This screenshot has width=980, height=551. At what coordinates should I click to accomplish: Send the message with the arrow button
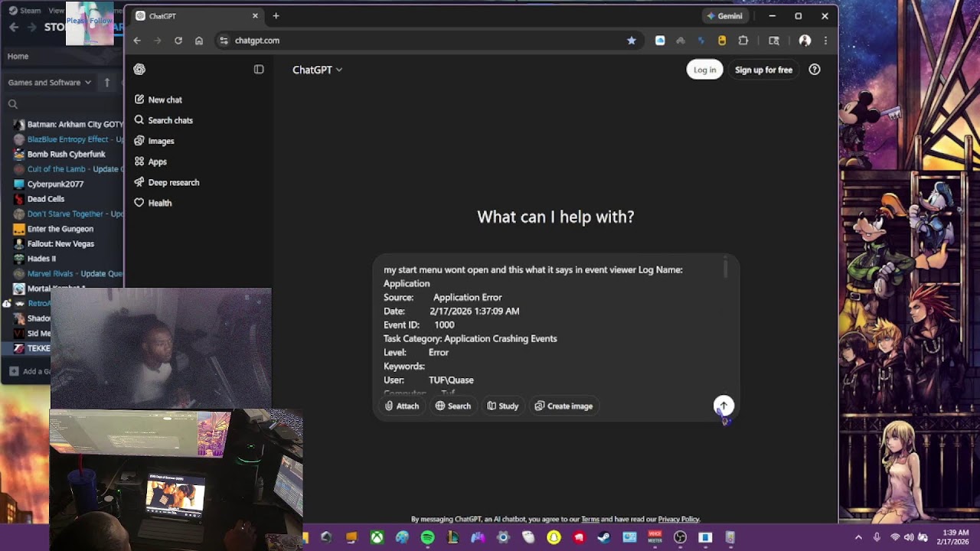click(x=724, y=406)
